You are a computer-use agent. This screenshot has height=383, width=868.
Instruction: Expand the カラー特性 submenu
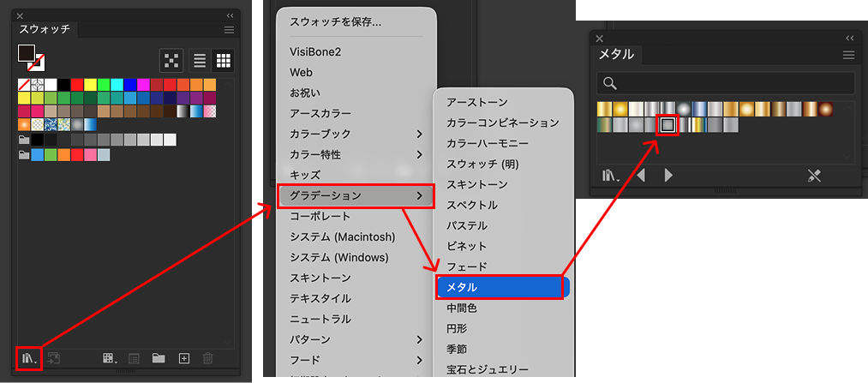[x=356, y=154]
